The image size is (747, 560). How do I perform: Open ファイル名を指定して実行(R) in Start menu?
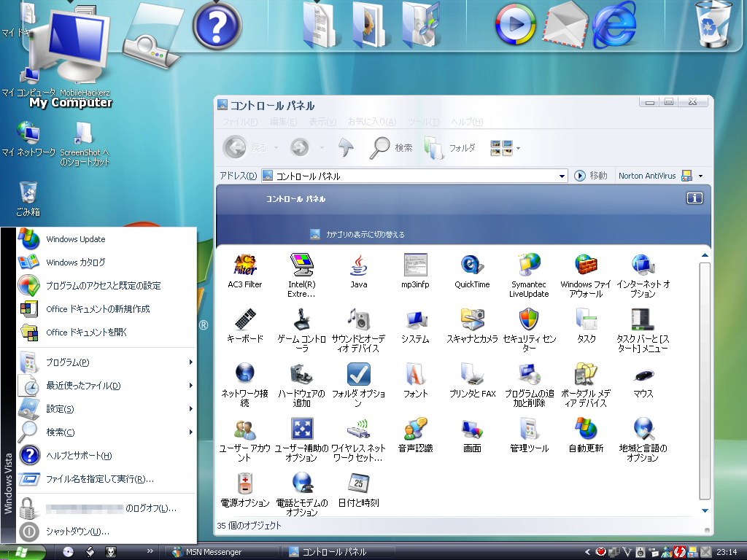107,479
